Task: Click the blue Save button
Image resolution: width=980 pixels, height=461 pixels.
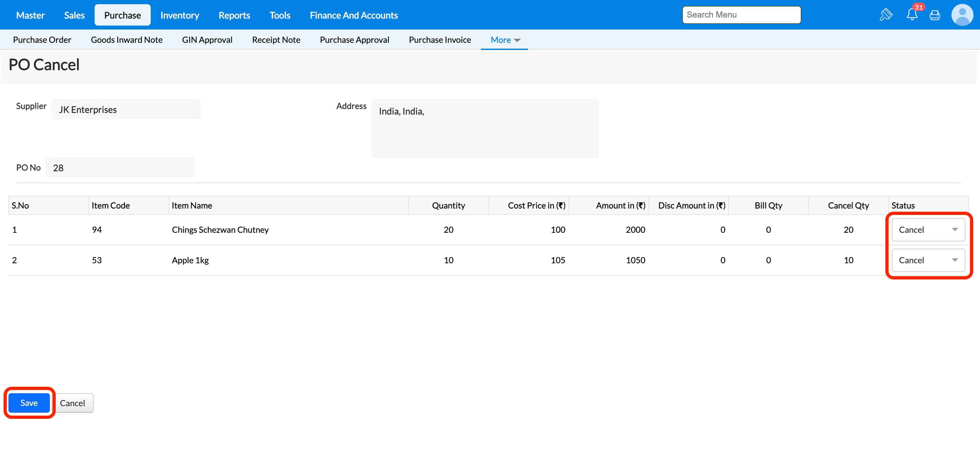Action: tap(29, 403)
